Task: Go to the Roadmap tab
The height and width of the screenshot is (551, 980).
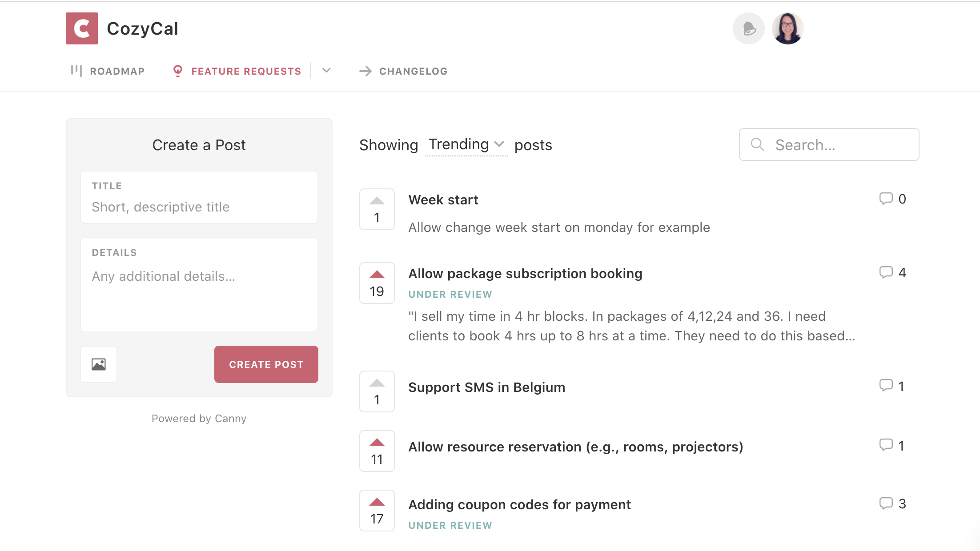Action: pyautogui.click(x=108, y=71)
